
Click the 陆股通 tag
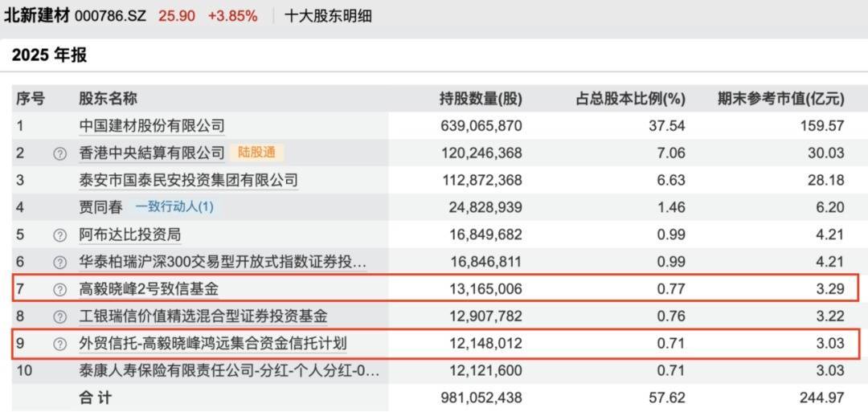pyautogui.click(x=256, y=153)
